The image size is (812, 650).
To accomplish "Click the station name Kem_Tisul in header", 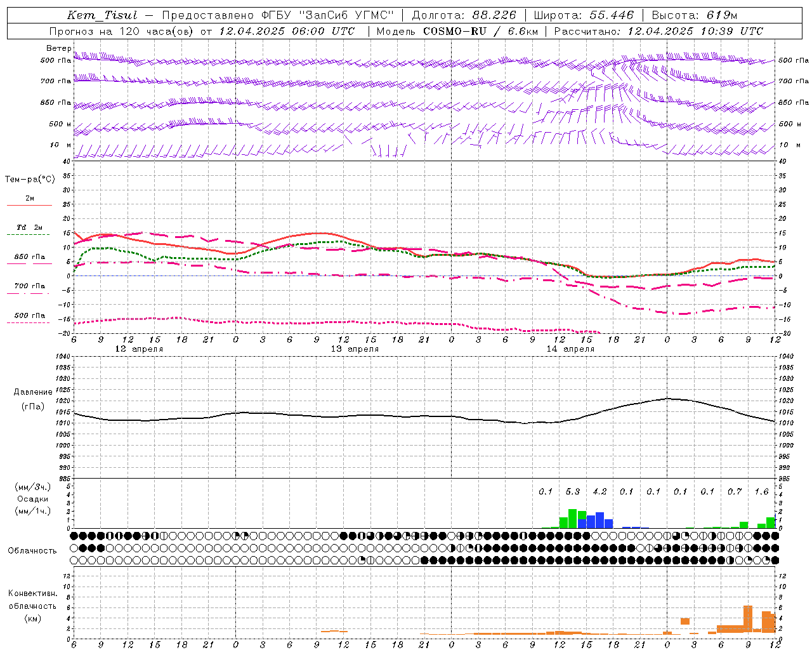I will click(102, 15).
